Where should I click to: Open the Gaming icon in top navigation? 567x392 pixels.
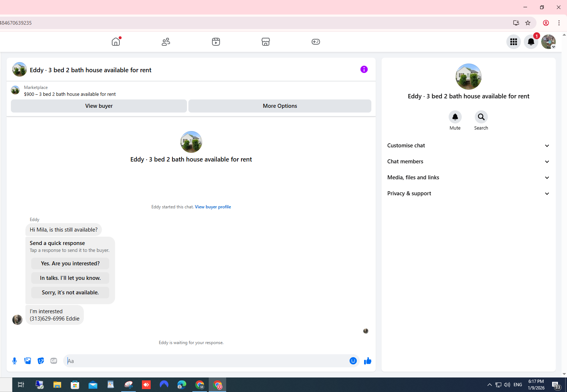[316, 42]
